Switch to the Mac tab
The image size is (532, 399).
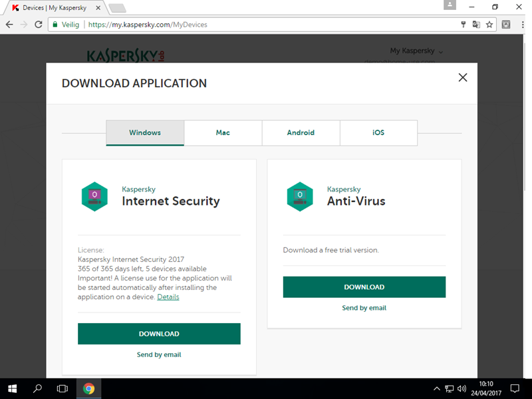[223, 132]
